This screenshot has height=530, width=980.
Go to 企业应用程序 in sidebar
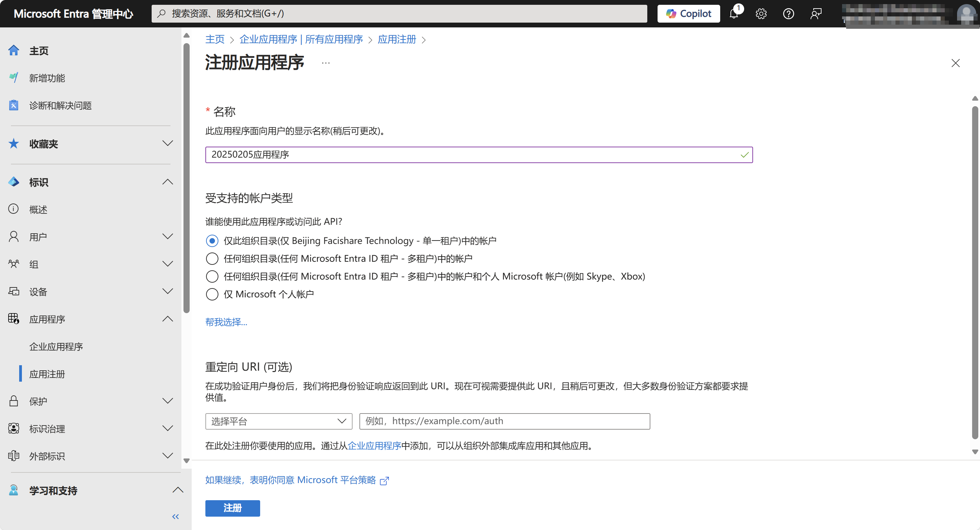[x=56, y=346]
